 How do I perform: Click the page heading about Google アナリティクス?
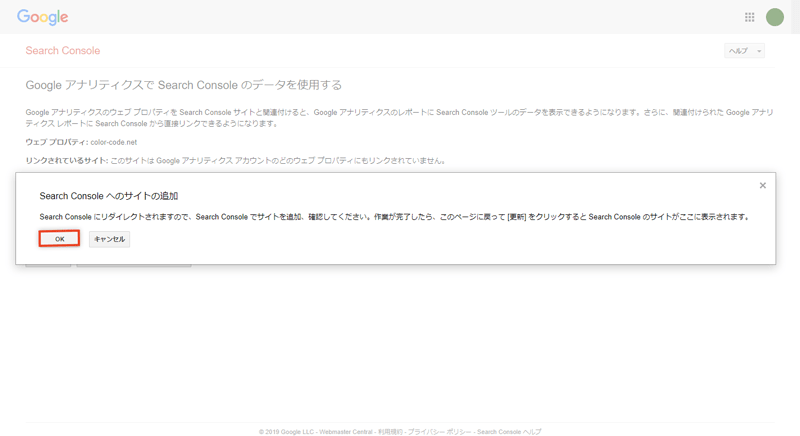[x=184, y=85]
